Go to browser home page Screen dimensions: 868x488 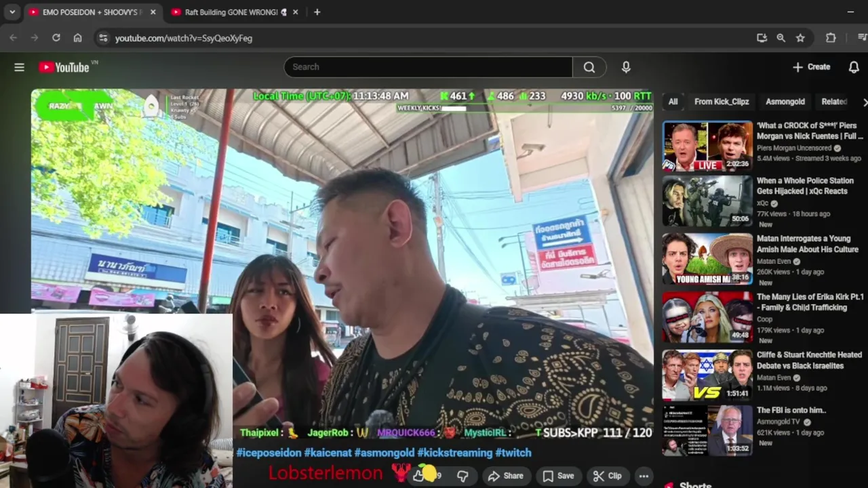[77, 38]
